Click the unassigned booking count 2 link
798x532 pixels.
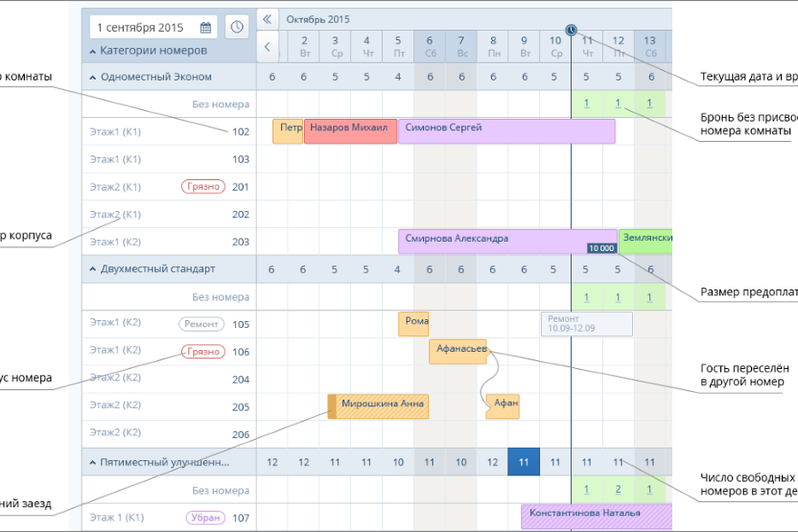[618, 490]
